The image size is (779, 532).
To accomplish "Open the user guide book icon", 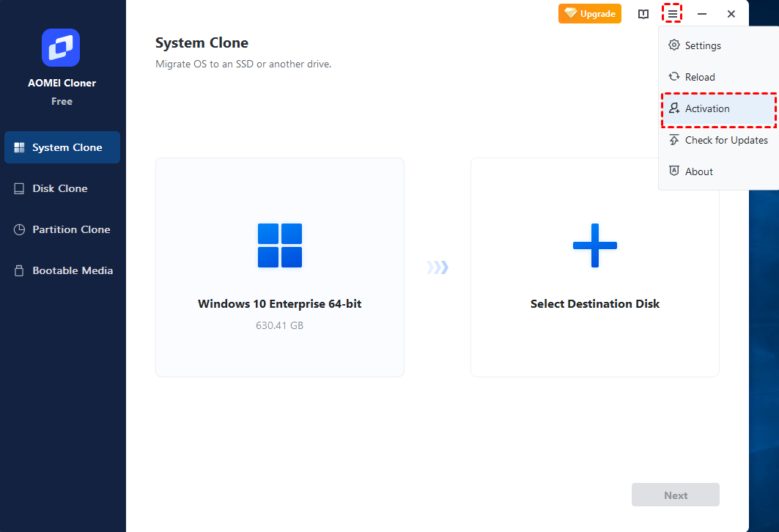I will (643, 14).
